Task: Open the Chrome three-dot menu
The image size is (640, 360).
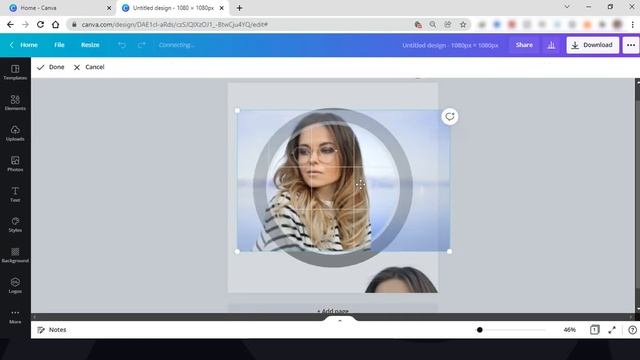Action: click(x=633, y=24)
